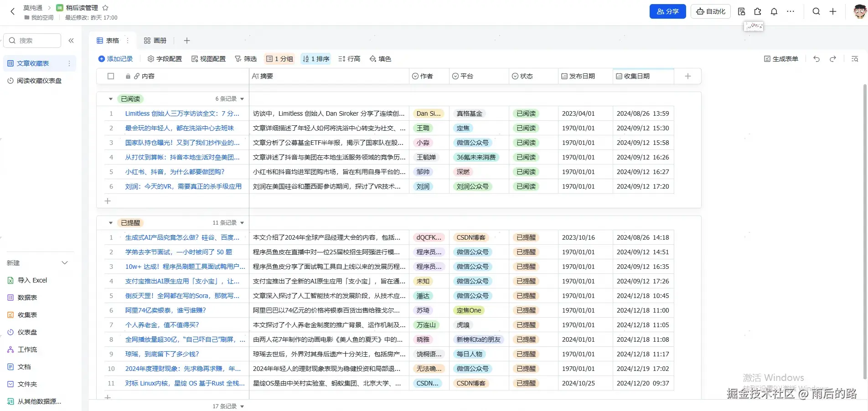The image size is (868, 411).
Task: Click the undo arrow icon
Action: 816,58
